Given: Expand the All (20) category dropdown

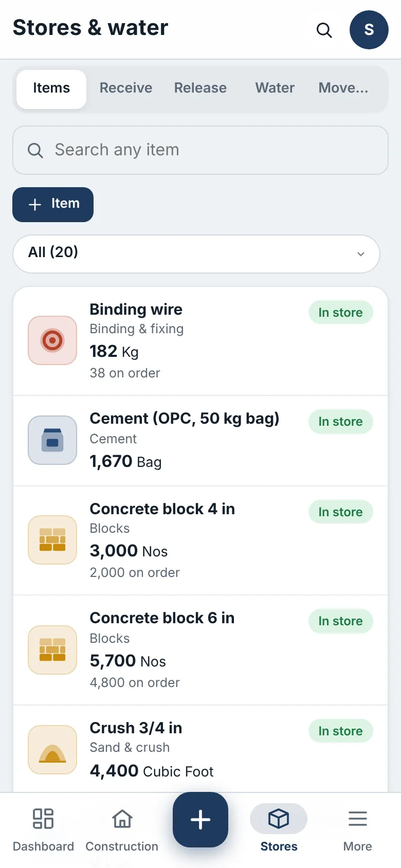Looking at the screenshot, I should coord(196,254).
